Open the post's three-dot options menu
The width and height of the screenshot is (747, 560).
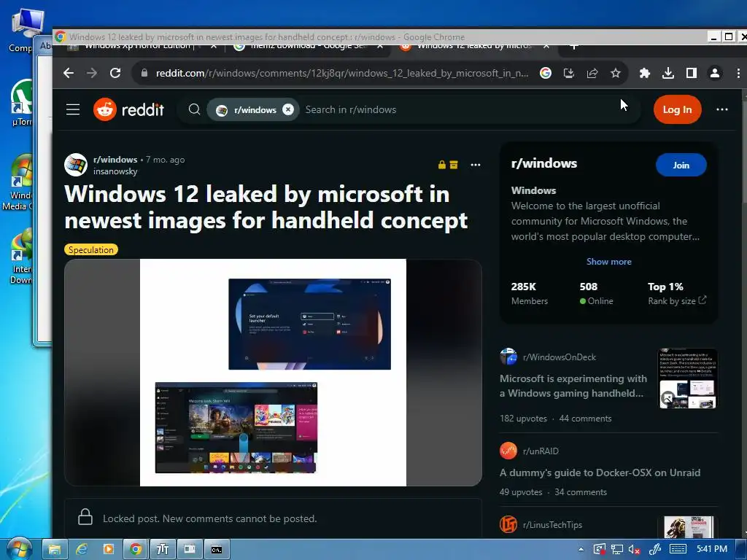point(476,165)
